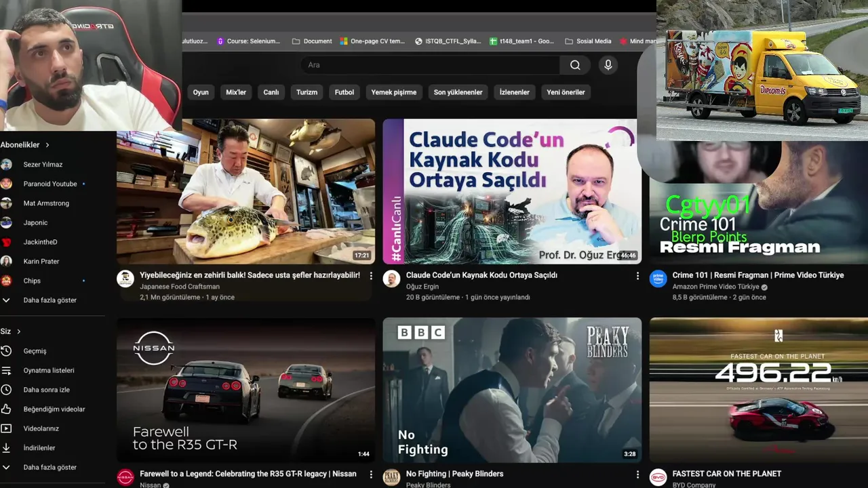The width and height of the screenshot is (868, 488).
Task: Click Amazon Prime Video channel avatar
Action: [x=658, y=279]
